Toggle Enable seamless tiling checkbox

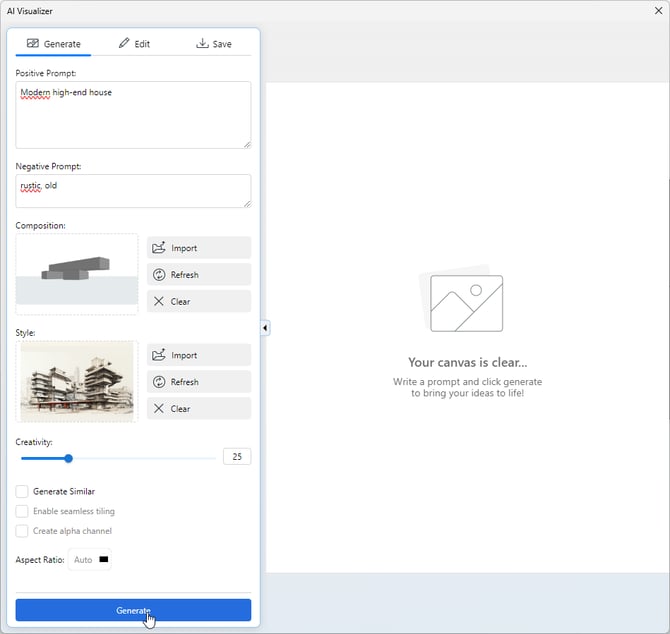(x=22, y=511)
